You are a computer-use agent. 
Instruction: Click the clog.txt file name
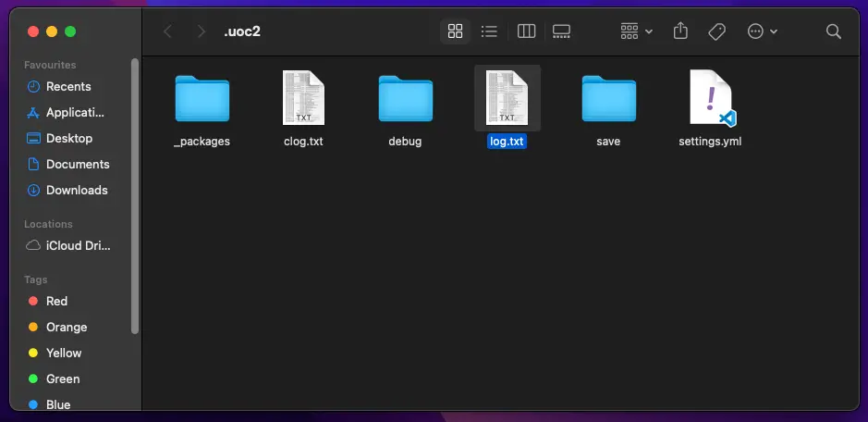pos(303,142)
